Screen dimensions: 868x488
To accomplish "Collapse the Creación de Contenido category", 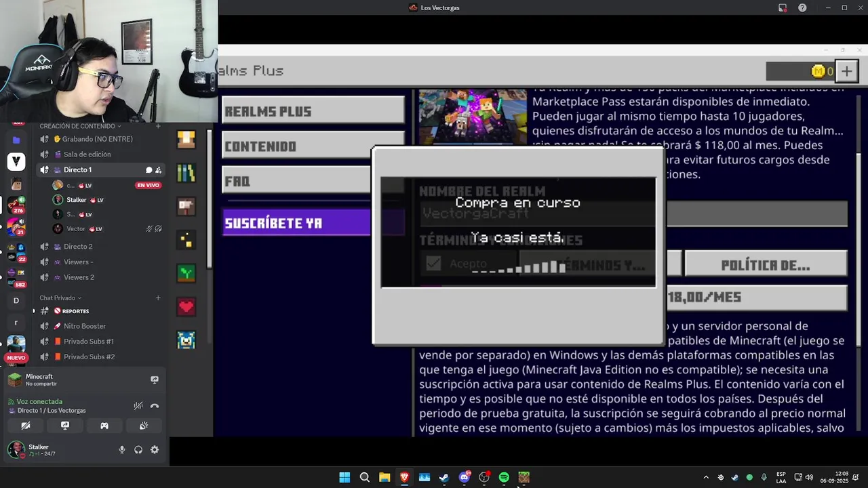I will (x=80, y=126).
